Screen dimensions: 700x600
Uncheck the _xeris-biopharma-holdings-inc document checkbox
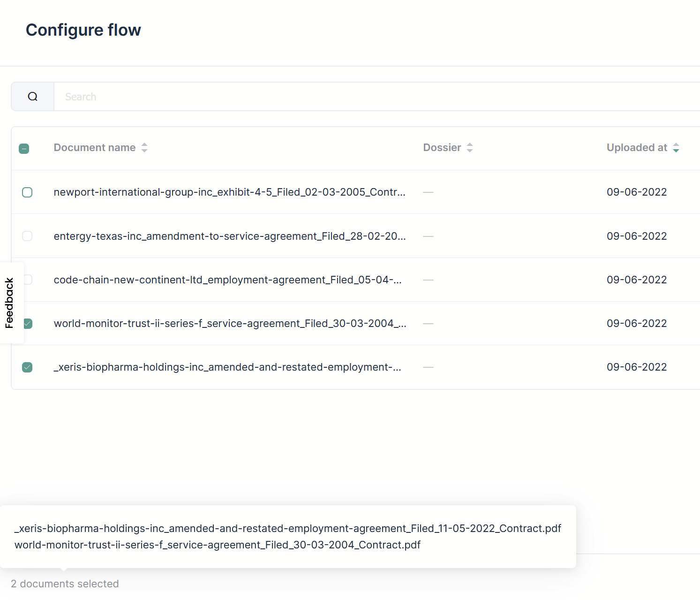(x=27, y=367)
